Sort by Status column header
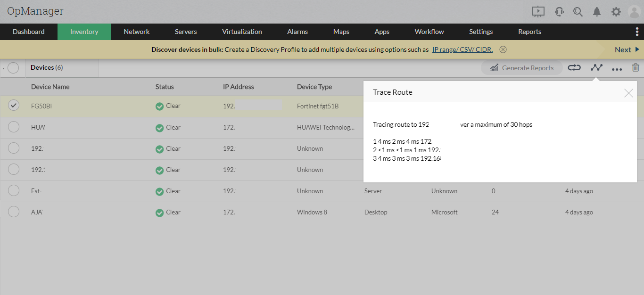The width and height of the screenshot is (644, 295). pyautogui.click(x=165, y=87)
